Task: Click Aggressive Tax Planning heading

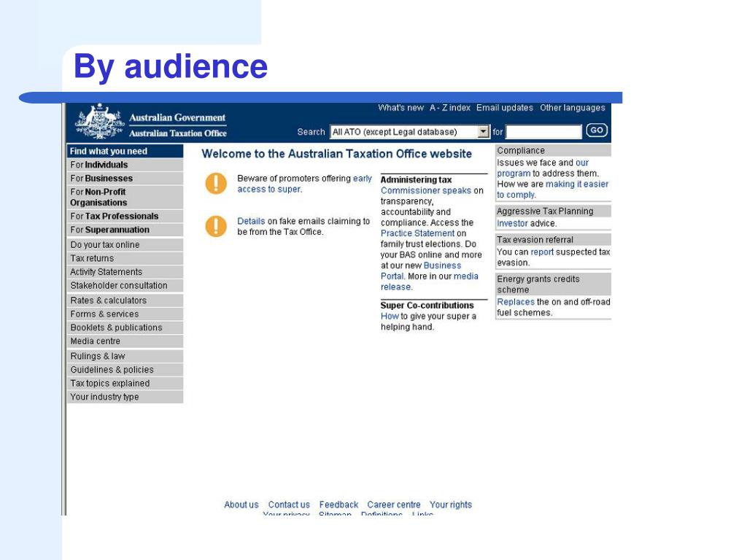Action: pos(553,211)
